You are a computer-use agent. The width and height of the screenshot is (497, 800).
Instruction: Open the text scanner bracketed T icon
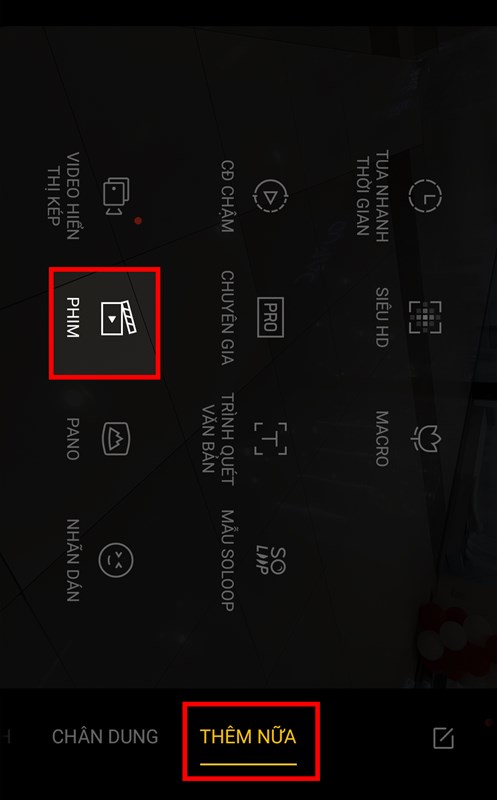click(270, 439)
